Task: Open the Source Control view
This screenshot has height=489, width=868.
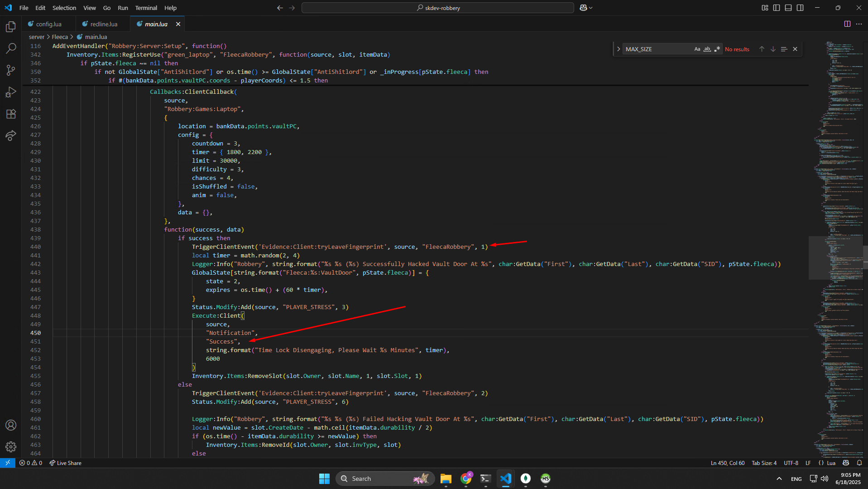Action: [11, 70]
